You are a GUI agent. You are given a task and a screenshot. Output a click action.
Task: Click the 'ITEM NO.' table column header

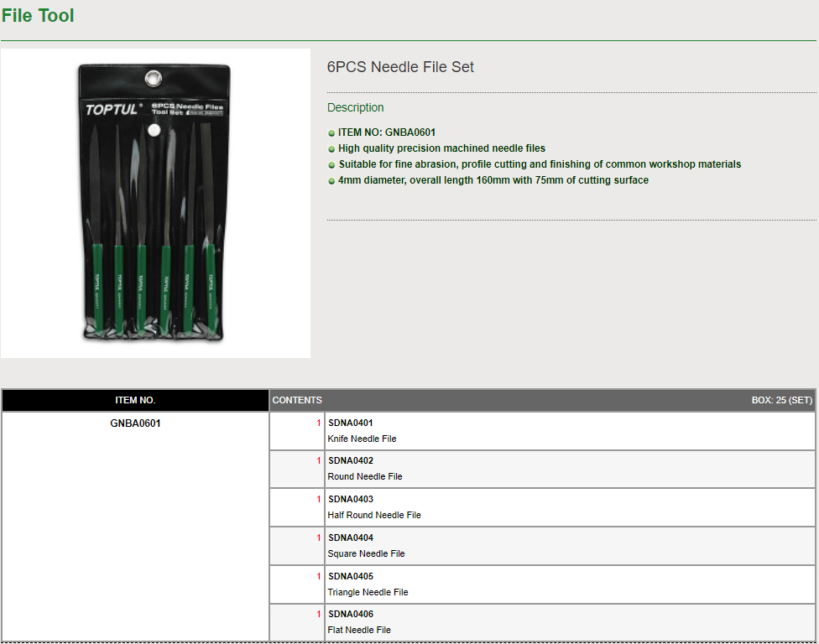click(x=135, y=400)
